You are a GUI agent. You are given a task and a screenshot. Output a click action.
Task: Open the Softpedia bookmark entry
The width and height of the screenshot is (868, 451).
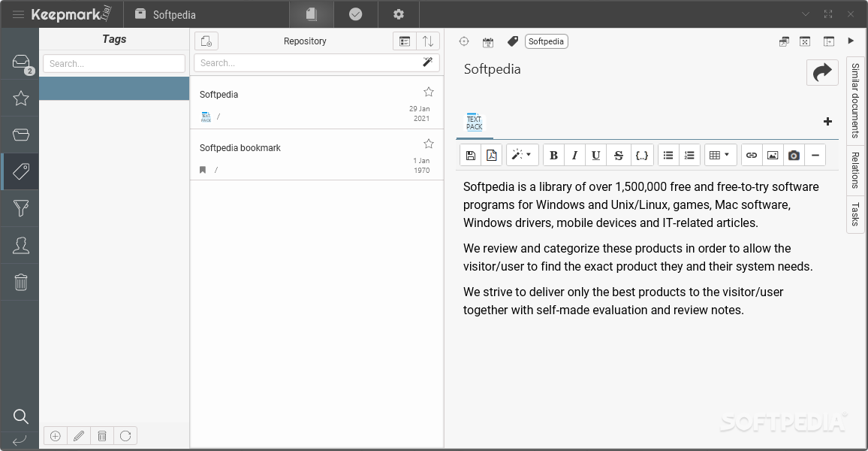[317, 155]
